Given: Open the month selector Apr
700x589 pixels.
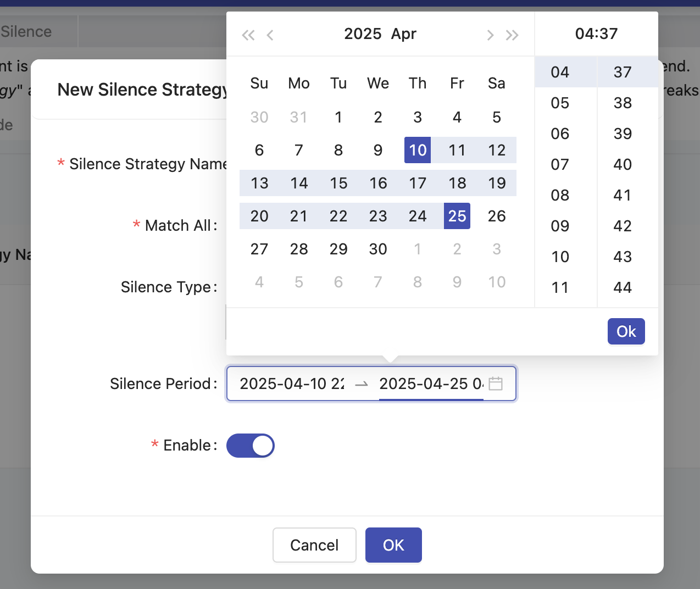Looking at the screenshot, I should (x=404, y=34).
